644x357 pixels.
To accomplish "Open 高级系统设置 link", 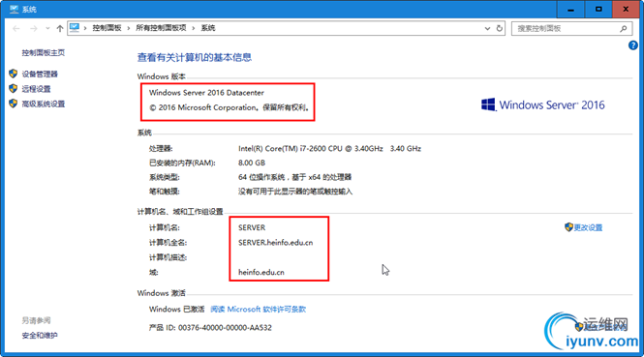I will pyautogui.click(x=44, y=104).
